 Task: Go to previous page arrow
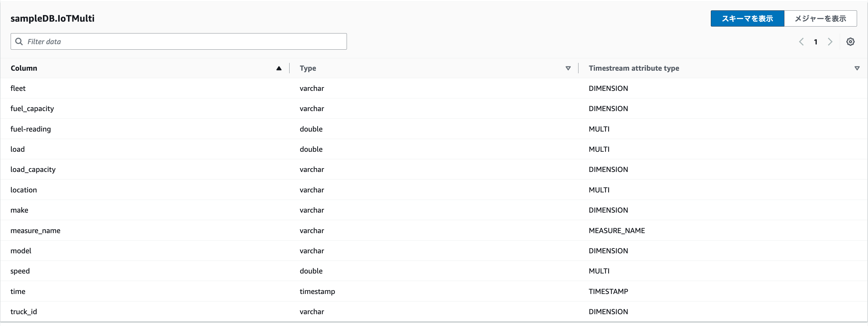pos(801,42)
